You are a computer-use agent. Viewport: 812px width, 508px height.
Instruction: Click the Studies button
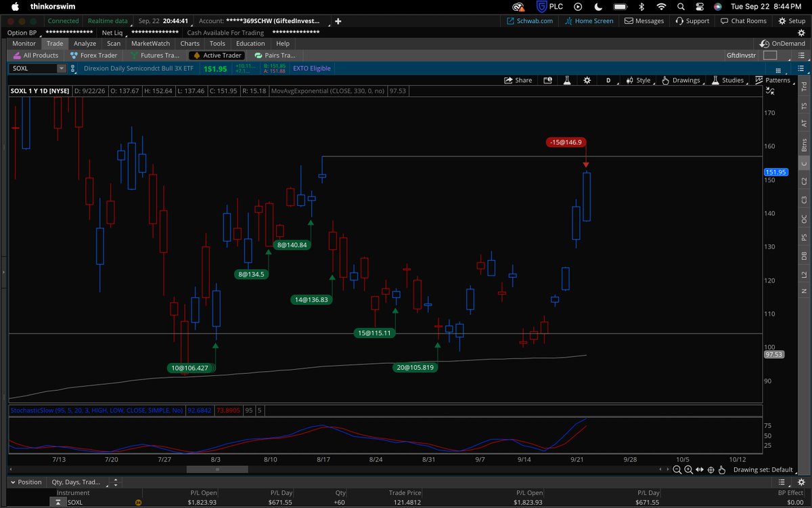coord(727,80)
